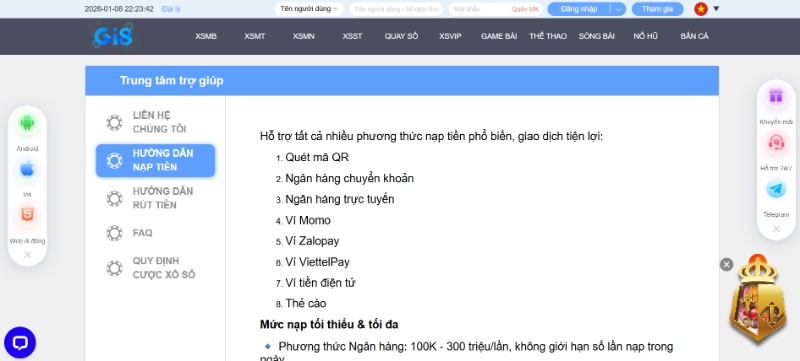
Task: Click the Ngân hàng trực tuyến item
Action: 340,199
